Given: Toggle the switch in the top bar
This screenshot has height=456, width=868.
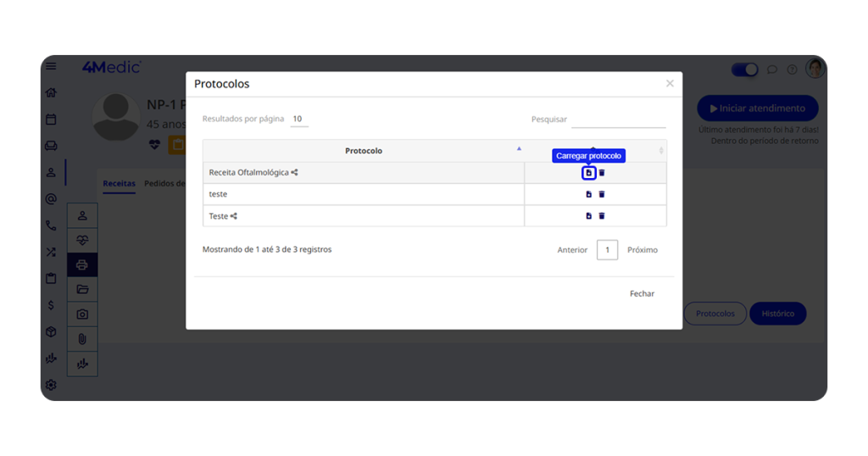Looking at the screenshot, I should tap(744, 70).
